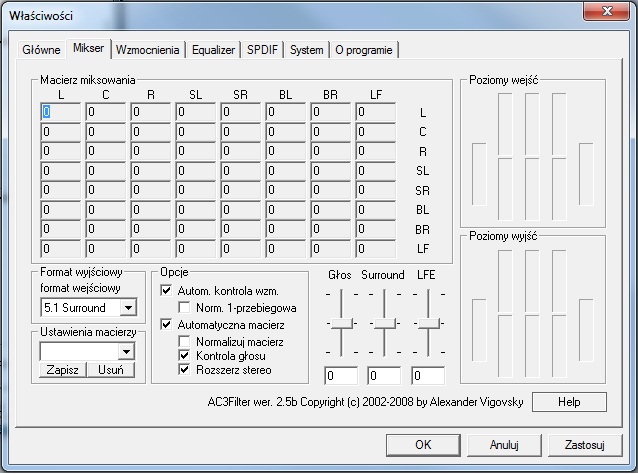This screenshot has width=638, height=474.
Task: Apply changes with Zastosuj
Action: (x=585, y=445)
